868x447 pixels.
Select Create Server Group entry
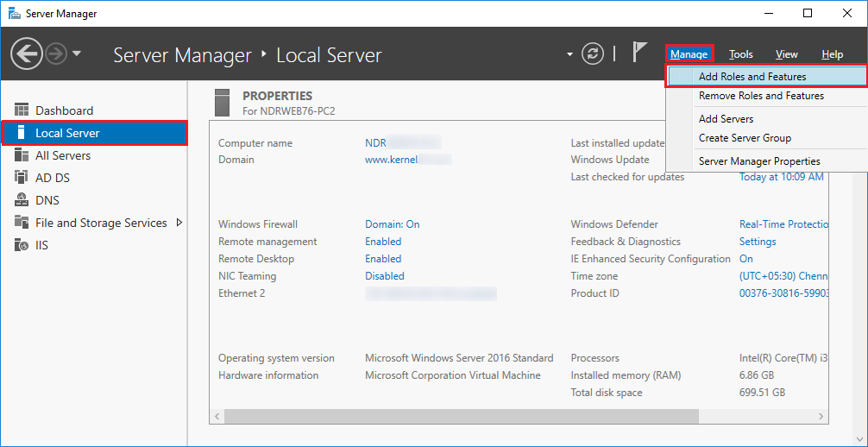coord(766,138)
